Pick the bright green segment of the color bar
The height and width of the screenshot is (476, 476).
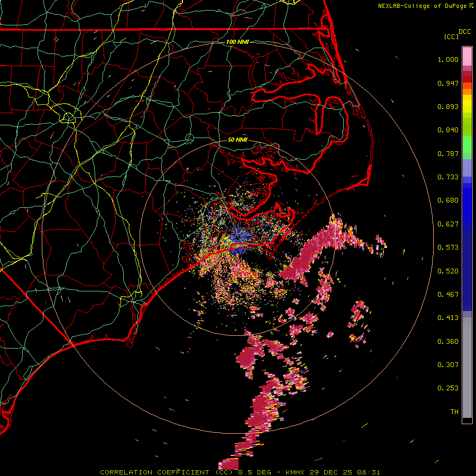pos(467,144)
